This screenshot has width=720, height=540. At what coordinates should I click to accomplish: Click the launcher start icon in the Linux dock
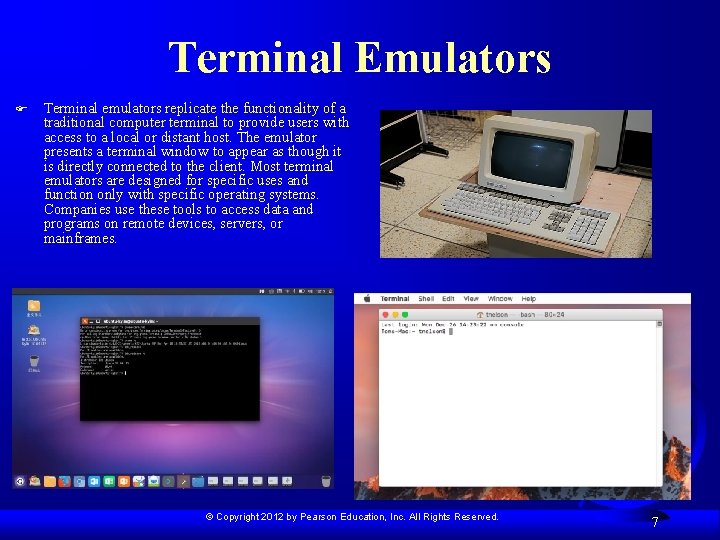[x=20, y=481]
